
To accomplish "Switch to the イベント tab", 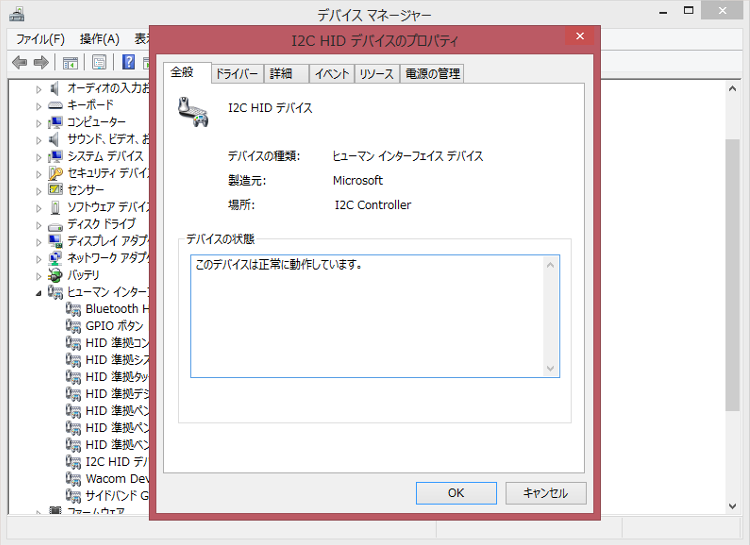I will (x=331, y=74).
